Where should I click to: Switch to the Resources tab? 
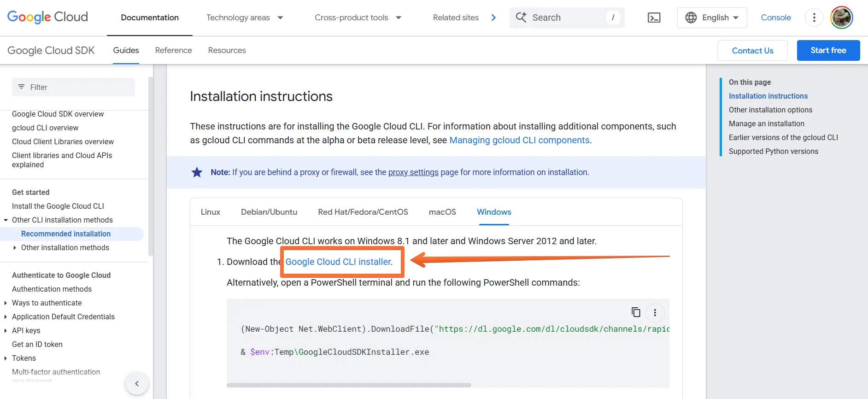click(227, 50)
